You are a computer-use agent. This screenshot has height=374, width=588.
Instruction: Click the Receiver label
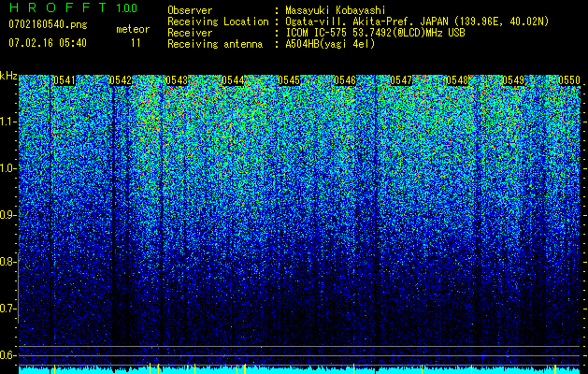[x=190, y=33]
